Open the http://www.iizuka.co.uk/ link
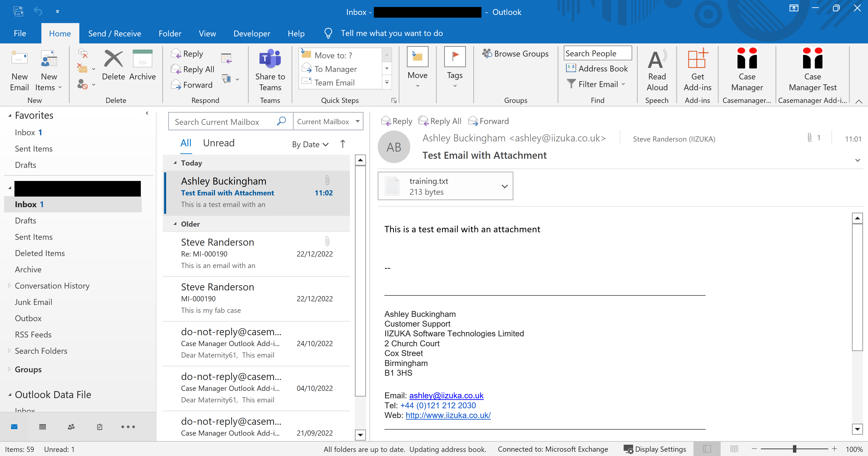The width and height of the screenshot is (868, 456). coord(448,415)
